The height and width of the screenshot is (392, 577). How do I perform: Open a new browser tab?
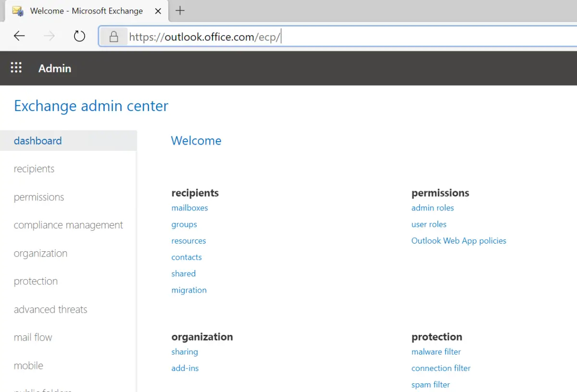point(180,10)
